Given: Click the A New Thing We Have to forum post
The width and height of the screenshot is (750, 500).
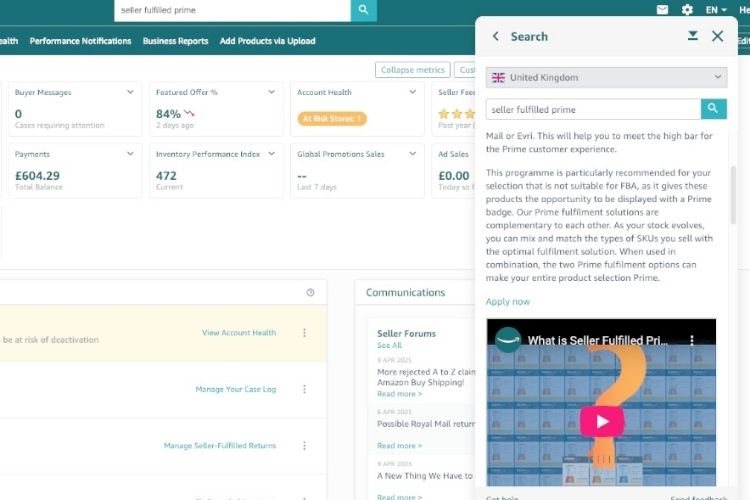Looking at the screenshot, I should point(425,476).
